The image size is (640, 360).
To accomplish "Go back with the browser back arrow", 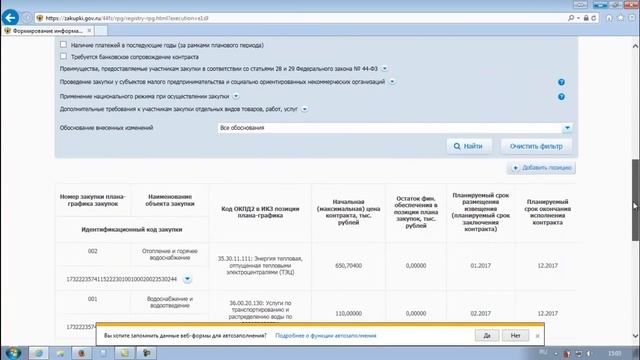I will coord(10,18).
